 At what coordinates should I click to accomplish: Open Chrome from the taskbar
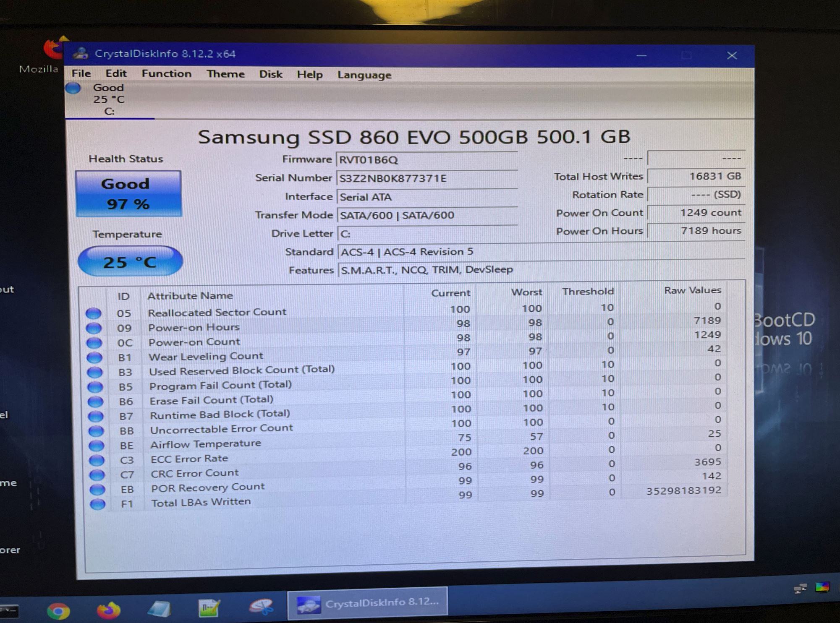(58, 611)
